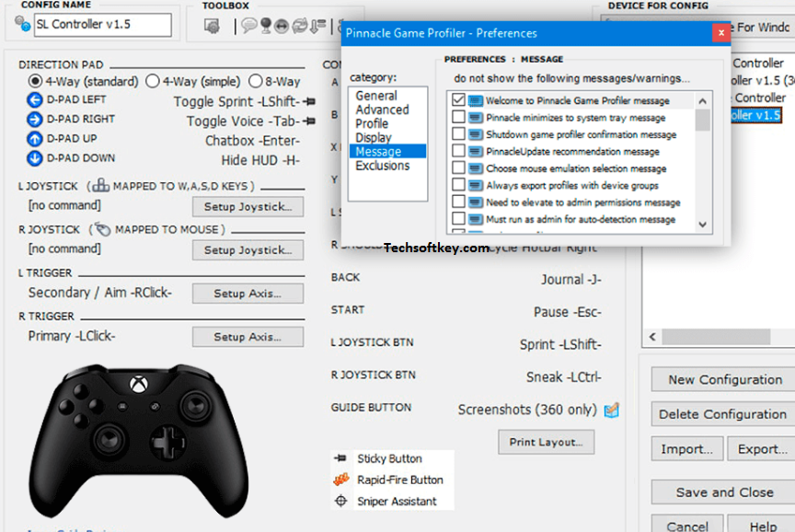Click the Journal -J- BACK command
Screen dimensions: 795x532
pos(570,280)
